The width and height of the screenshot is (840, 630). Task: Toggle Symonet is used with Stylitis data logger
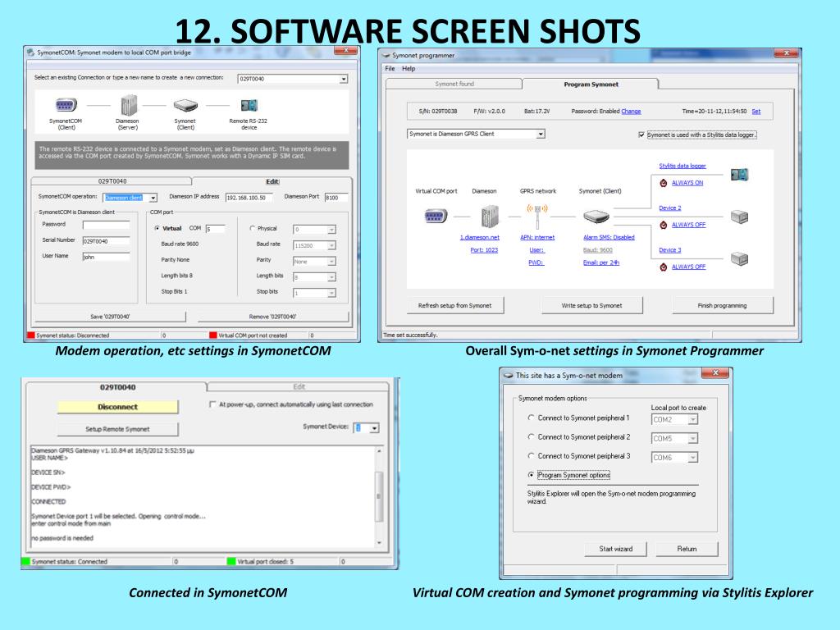641,135
